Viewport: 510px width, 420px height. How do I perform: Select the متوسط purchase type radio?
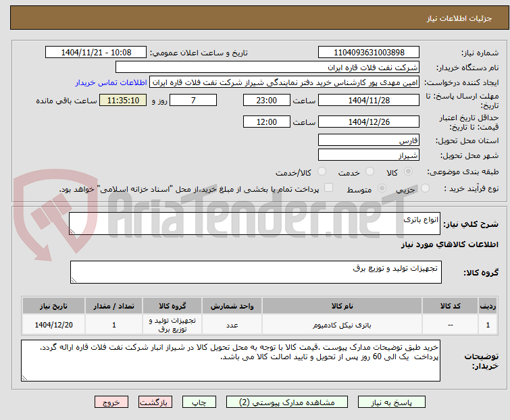click(x=382, y=188)
